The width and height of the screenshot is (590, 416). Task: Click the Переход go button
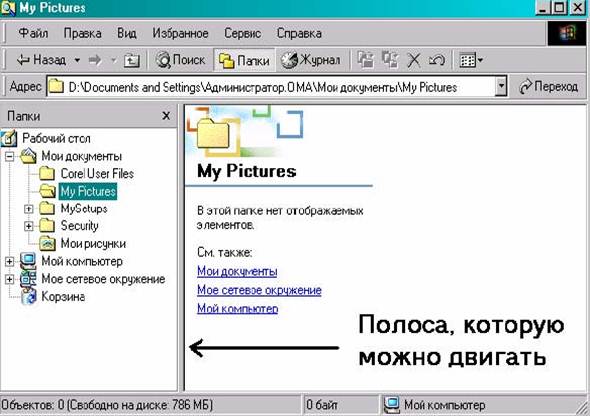click(x=548, y=87)
